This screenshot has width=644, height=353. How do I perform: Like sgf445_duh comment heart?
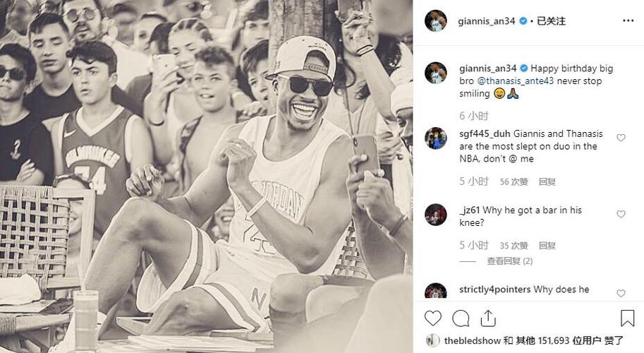pos(621,138)
